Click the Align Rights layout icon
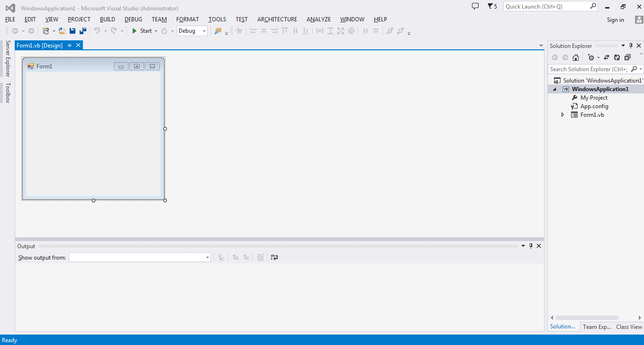Screen dimensions: 644x345 pos(274,31)
